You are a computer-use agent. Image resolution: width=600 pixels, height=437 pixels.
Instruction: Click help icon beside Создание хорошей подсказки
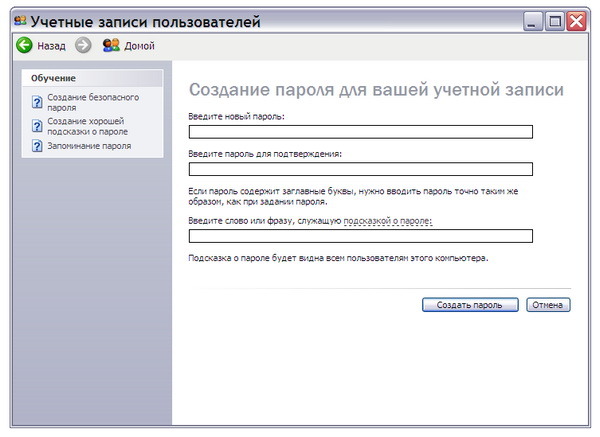point(37,126)
